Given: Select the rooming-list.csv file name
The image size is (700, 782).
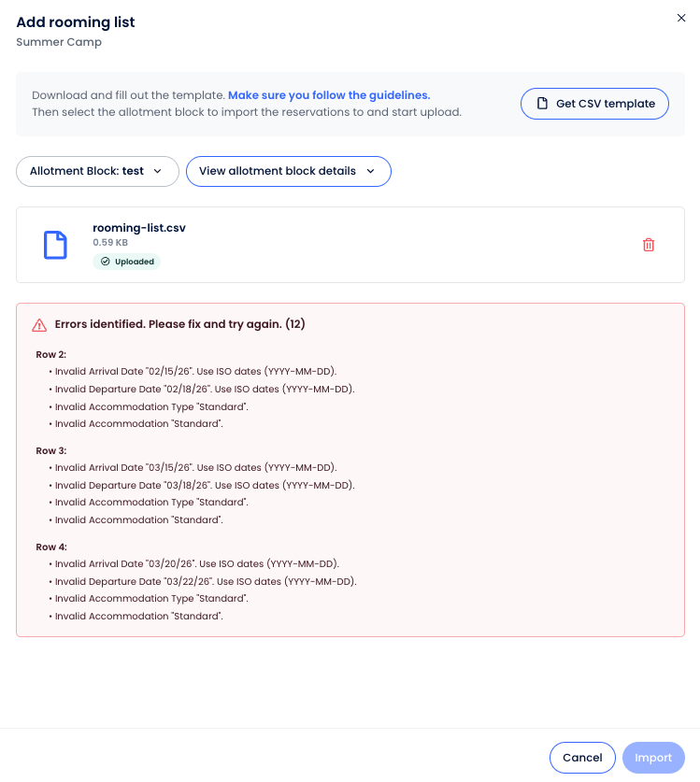Looking at the screenshot, I should click(139, 227).
